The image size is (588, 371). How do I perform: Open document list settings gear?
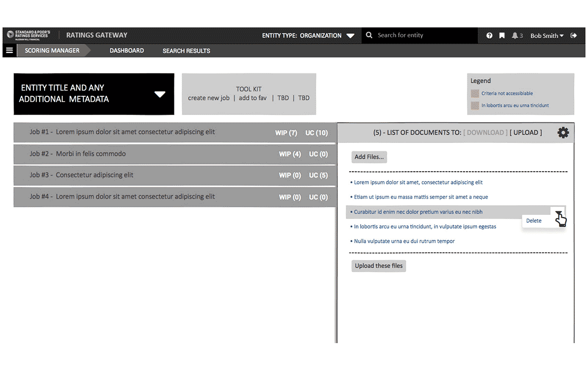click(x=563, y=133)
